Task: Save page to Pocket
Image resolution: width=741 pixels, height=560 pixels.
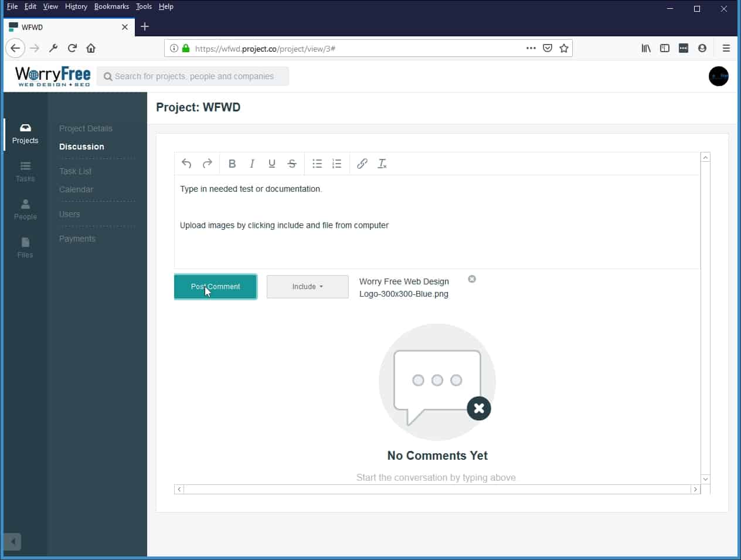Action: point(548,48)
